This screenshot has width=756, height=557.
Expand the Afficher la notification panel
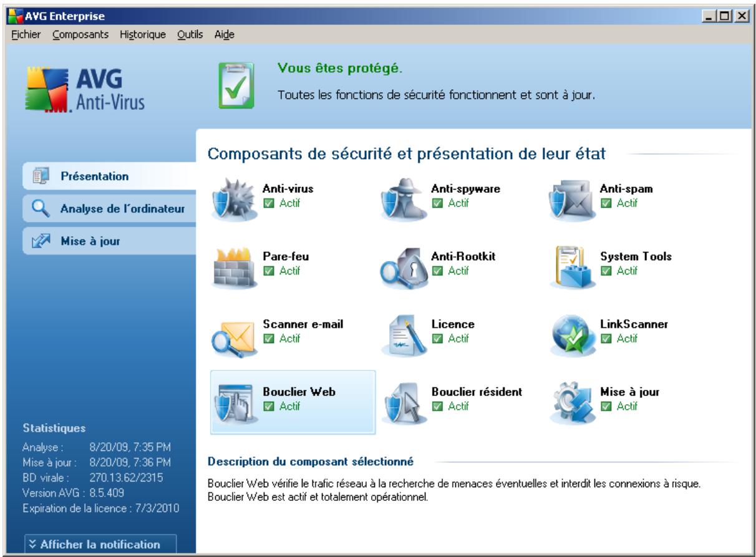[x=100, y=545]
